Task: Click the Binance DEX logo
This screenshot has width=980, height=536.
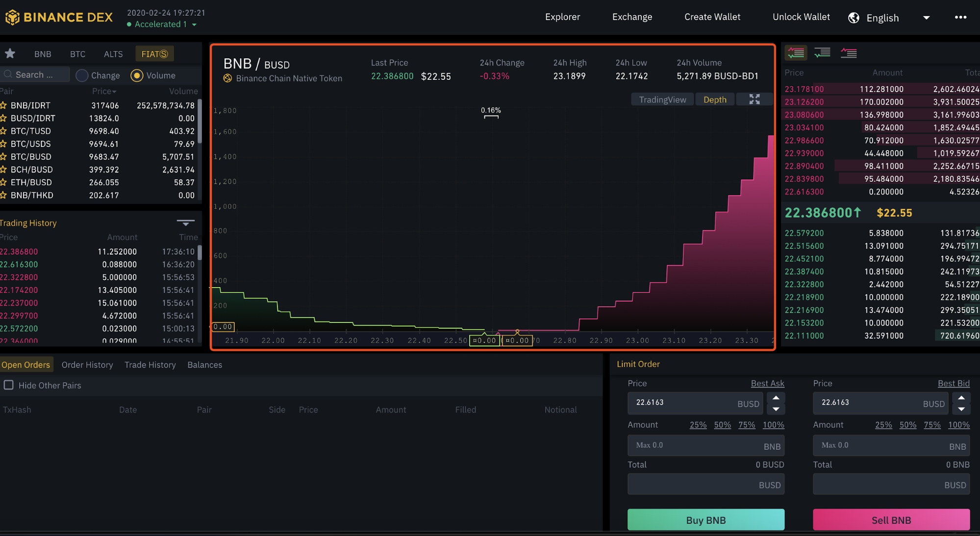Action: tap(59, 17)
